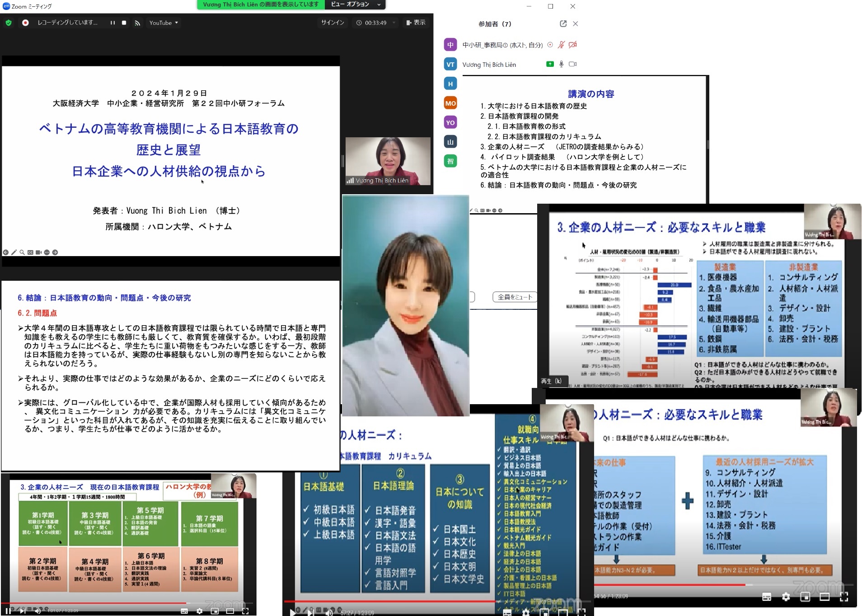
Task: Click the MO participant avatar
Action: (x=450, y=103)
